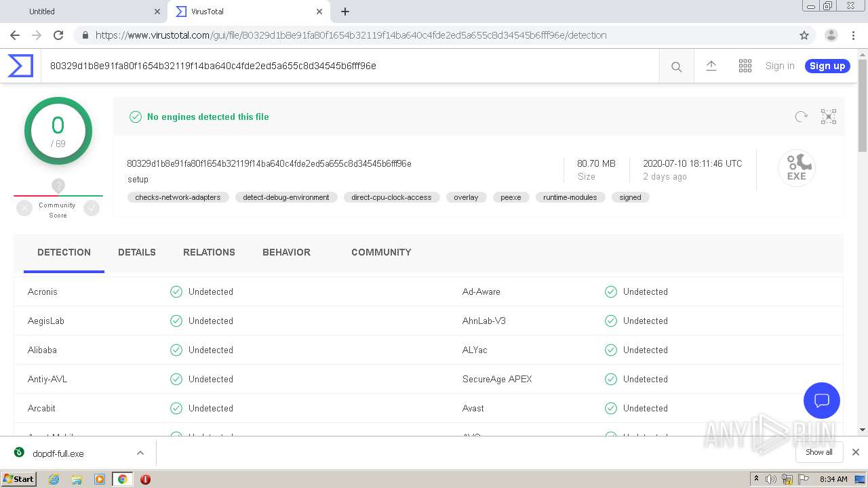
Task: Open the BEHAVIOR tab
Action: tap(286, 252)
